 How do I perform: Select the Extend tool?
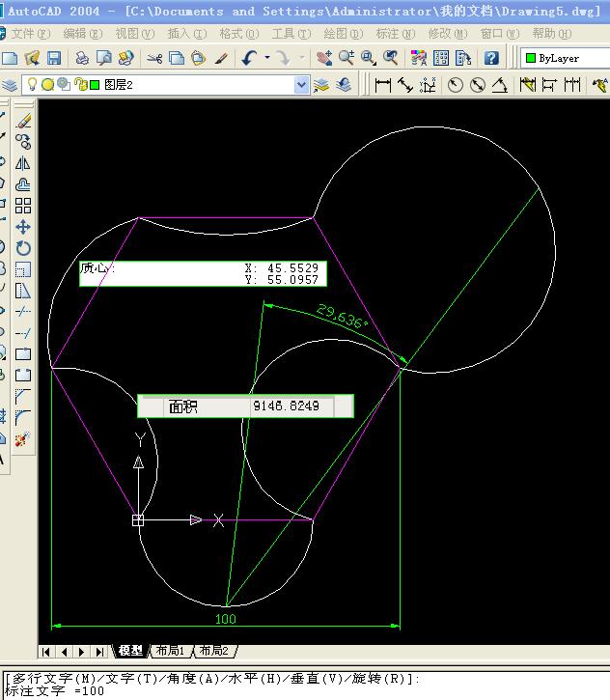coord(23,332)
